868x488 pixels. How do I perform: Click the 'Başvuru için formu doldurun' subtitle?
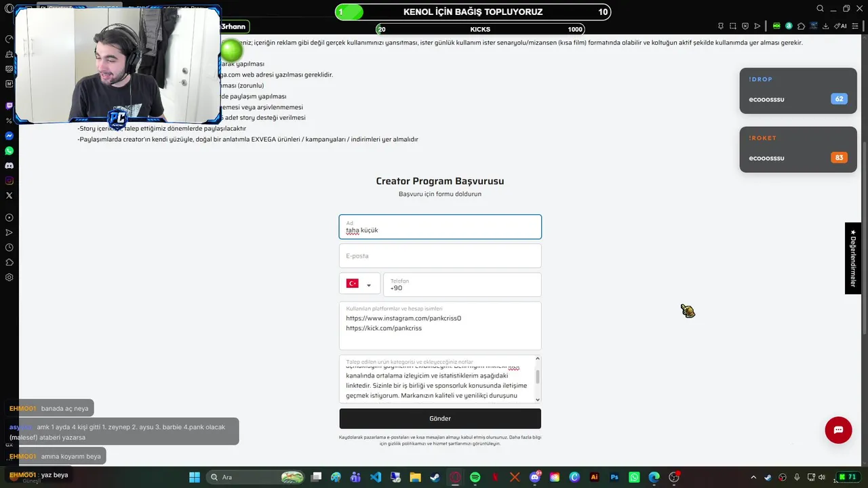coord(440,194)
